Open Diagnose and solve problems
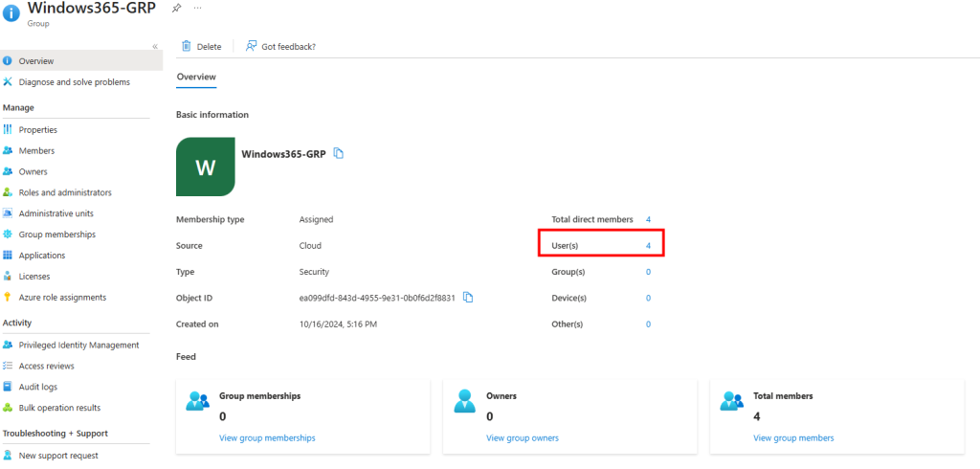Screen dimensions: 980x469 [x=74, y=82]
